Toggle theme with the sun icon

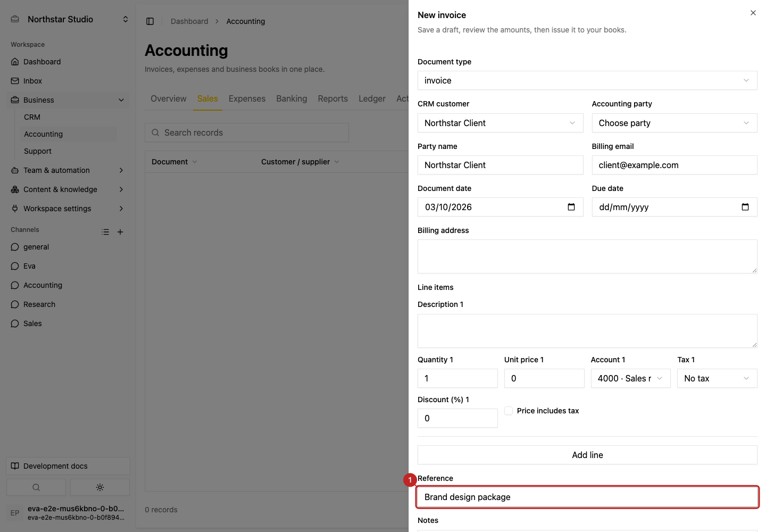(x=100, y=487)
